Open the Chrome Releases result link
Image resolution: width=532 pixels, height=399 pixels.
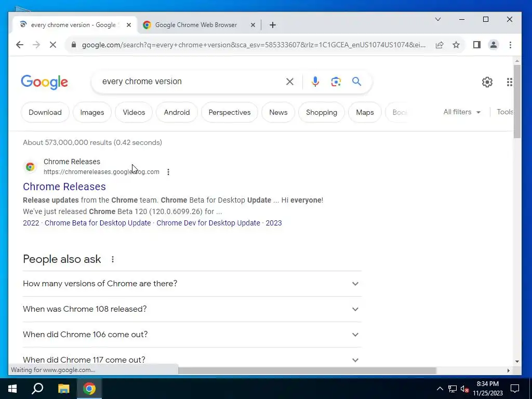click(64, 187)
